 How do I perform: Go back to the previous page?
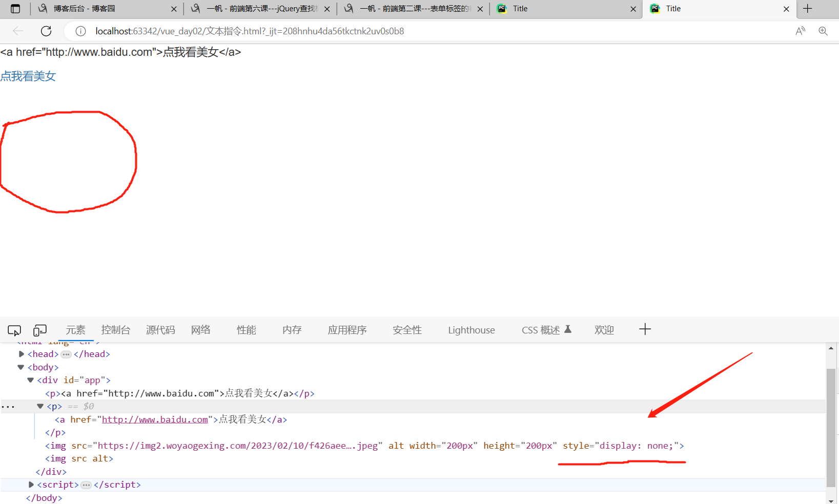pos(18,31)
